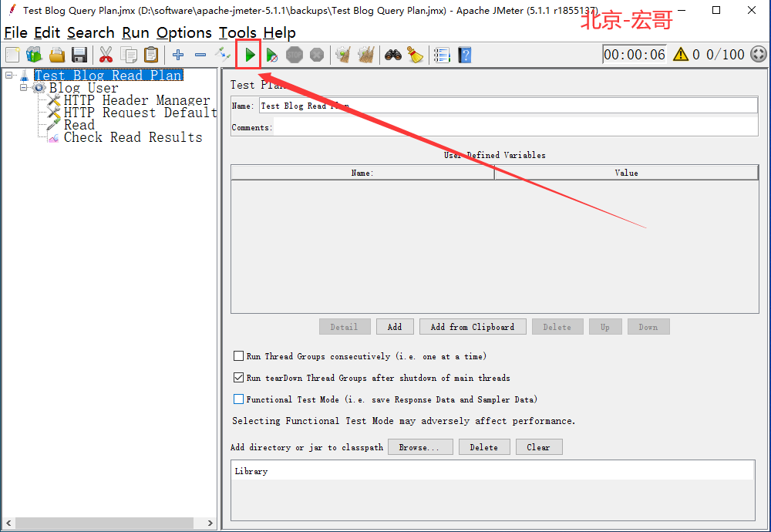Click the remote engines circular icon
The height and width of the screenshot is (532, 771).
[x=758, y=54]
